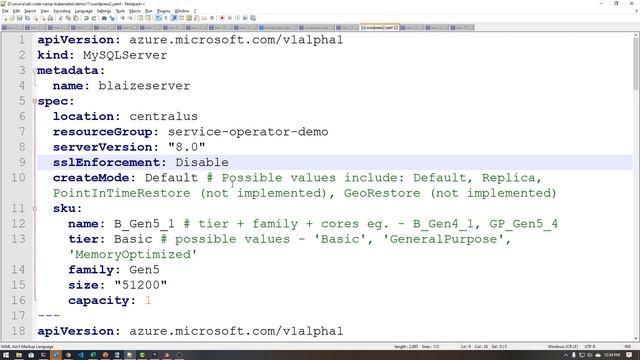Undo the last edit via toolbar
Viewport: 640px width, 360px height.
(x=86, y=18)
